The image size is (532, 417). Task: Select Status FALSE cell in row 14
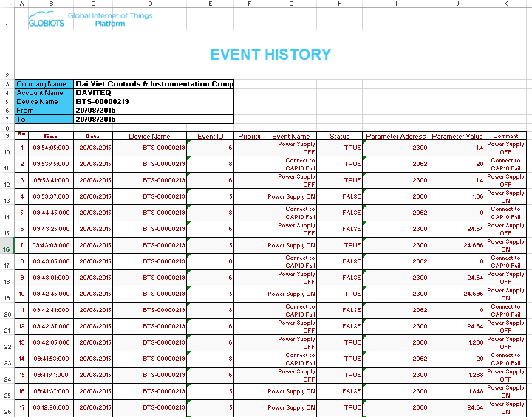pos(340,213)
